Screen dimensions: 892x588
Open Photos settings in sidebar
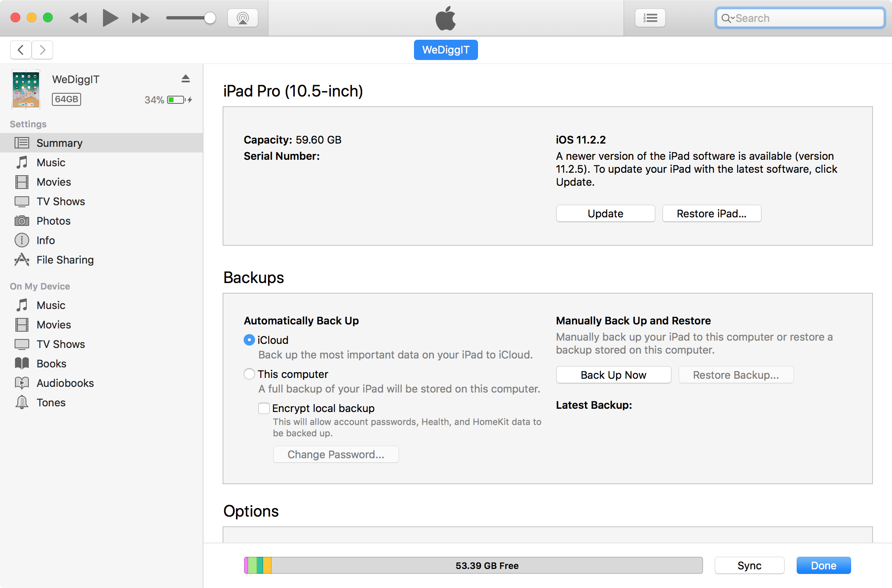pos(54,221)
